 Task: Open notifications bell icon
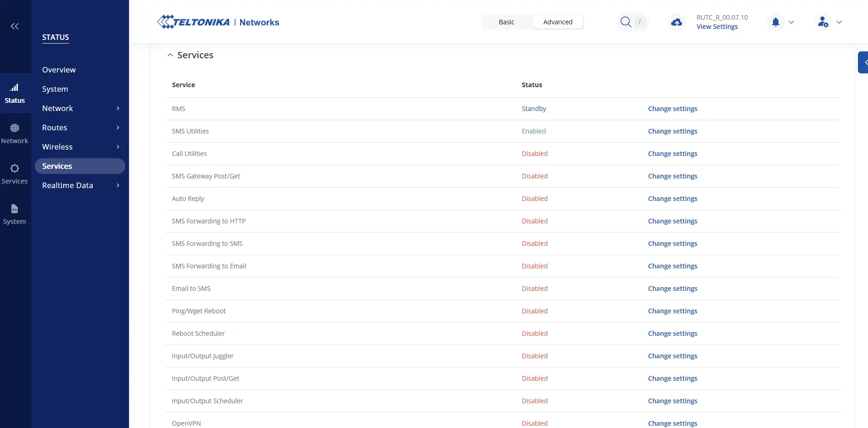(x=776, y=22)
